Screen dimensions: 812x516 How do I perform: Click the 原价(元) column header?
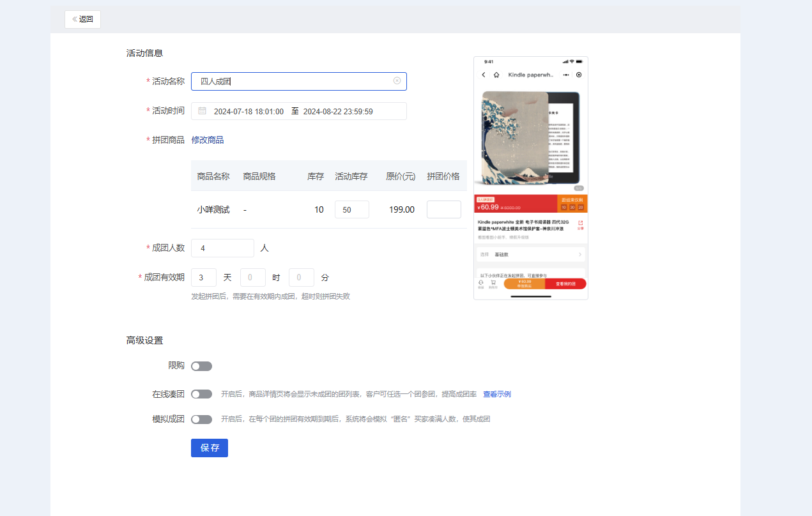click(x=401, y=176)
